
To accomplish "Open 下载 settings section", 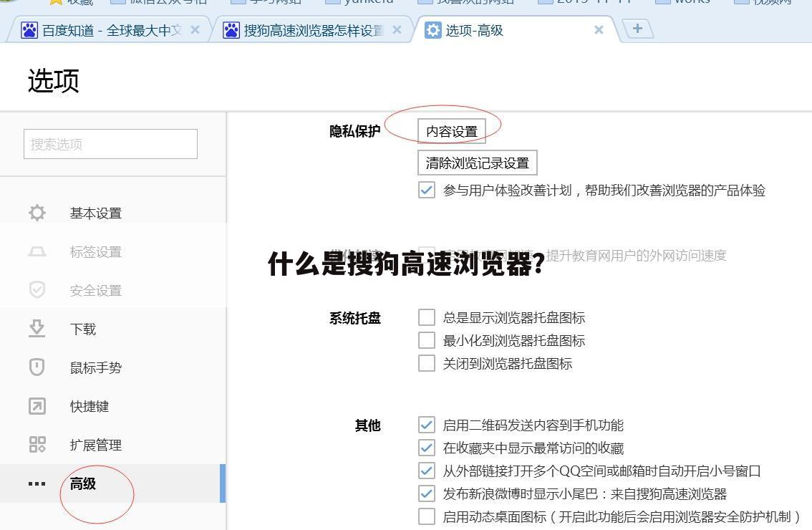I will pos(113,329).
